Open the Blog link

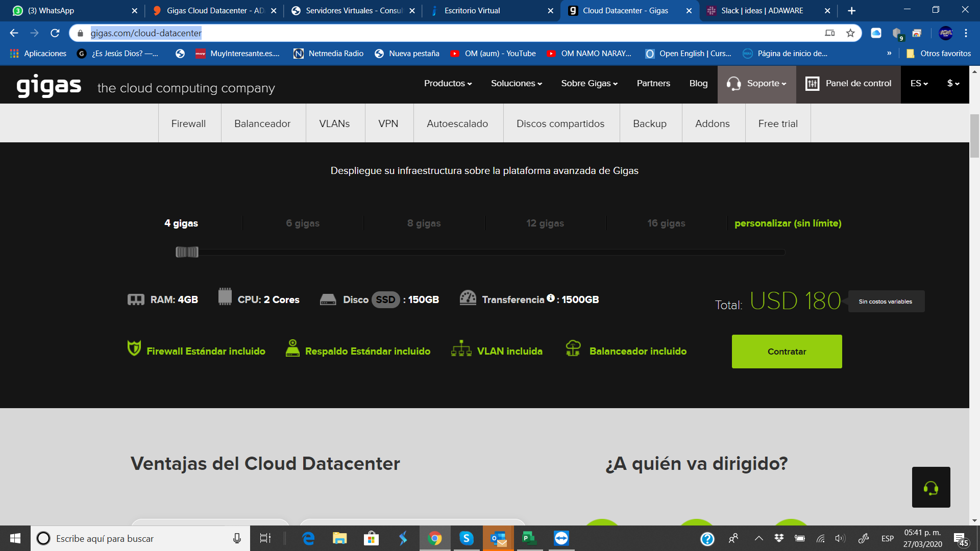point(698,83)
